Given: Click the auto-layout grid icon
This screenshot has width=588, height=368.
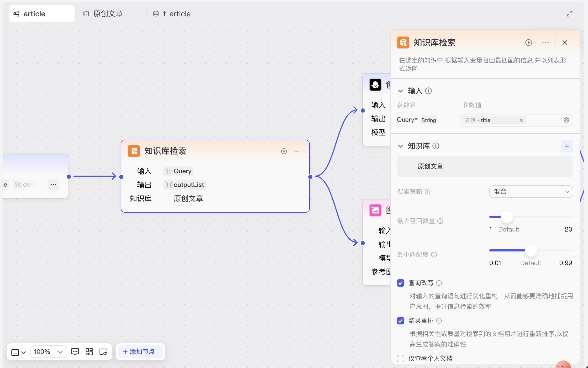Looking at the screenshot, I should pos(89,352).
